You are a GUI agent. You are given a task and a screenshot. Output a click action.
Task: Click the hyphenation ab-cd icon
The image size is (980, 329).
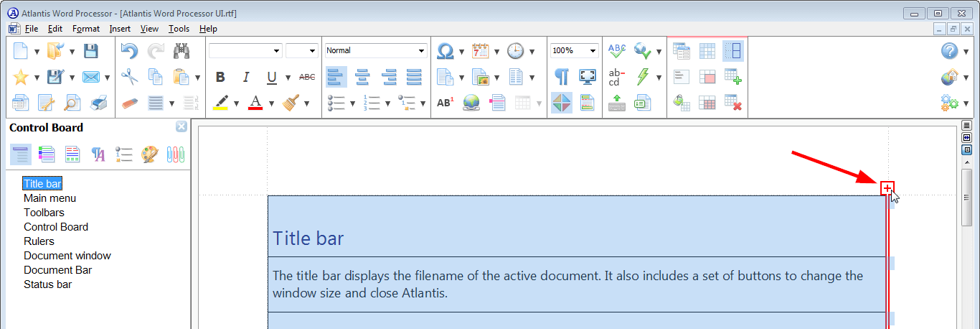[x=617, y=77]
